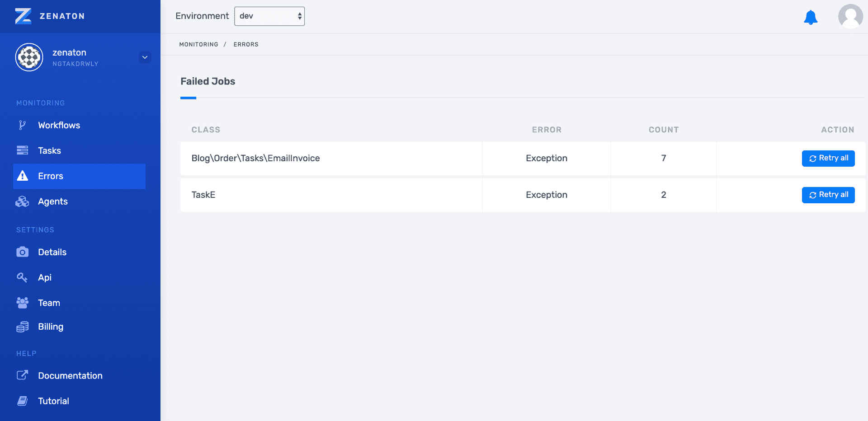The image size is (868, 421).
Task: Click the Tasks list icon
Action: (x=22, y=150)
